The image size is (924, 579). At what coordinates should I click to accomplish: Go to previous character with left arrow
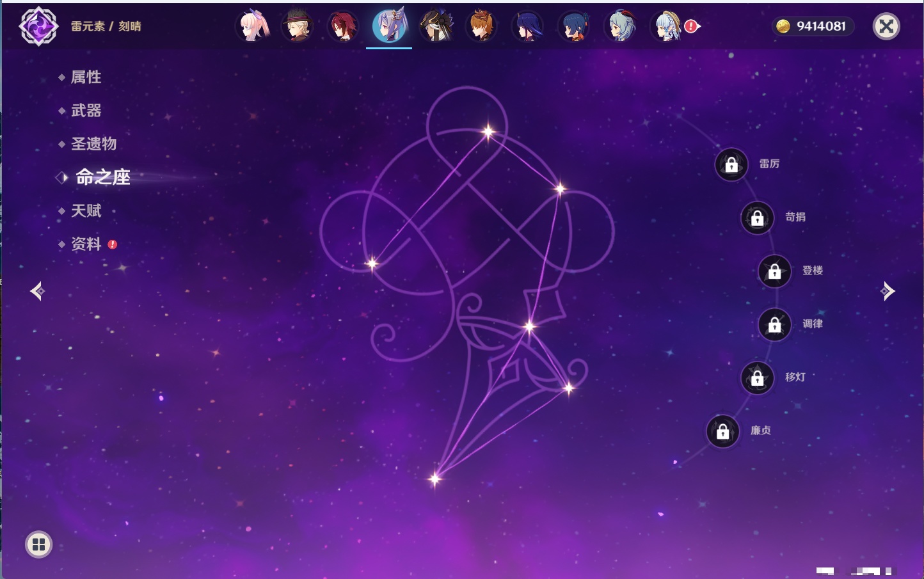(37, 291)
